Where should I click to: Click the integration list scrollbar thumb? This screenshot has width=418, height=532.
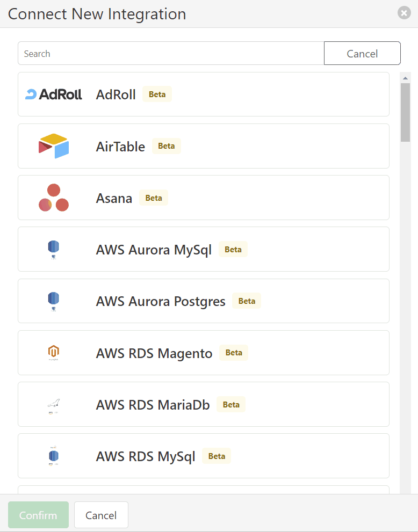[x=405, y=112]
